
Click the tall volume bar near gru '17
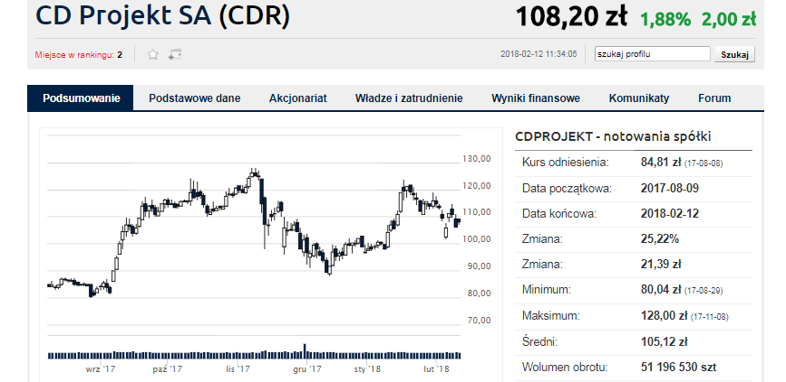(x=304, y=351)
